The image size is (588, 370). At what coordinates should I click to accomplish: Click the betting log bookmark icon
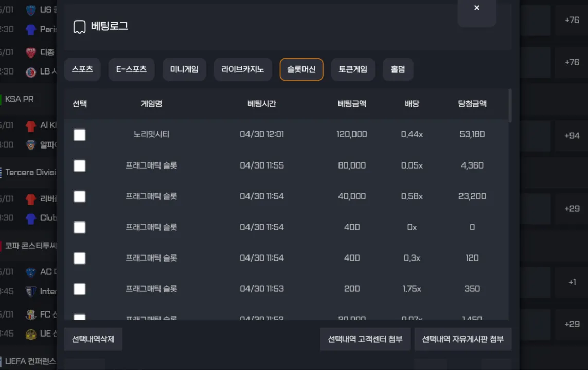tap(80, 27)
